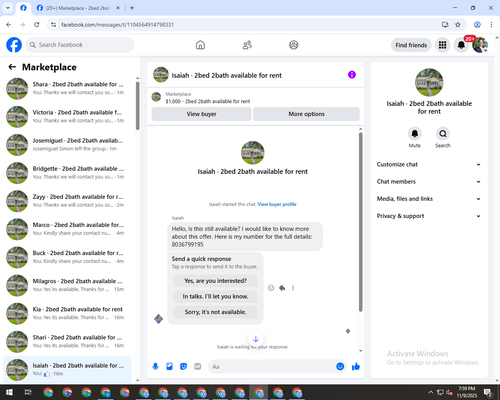Screen dimensions: 500x400
Task: Open Marco's 2bed 2bath conversation
Action: (x=67, y=229)
